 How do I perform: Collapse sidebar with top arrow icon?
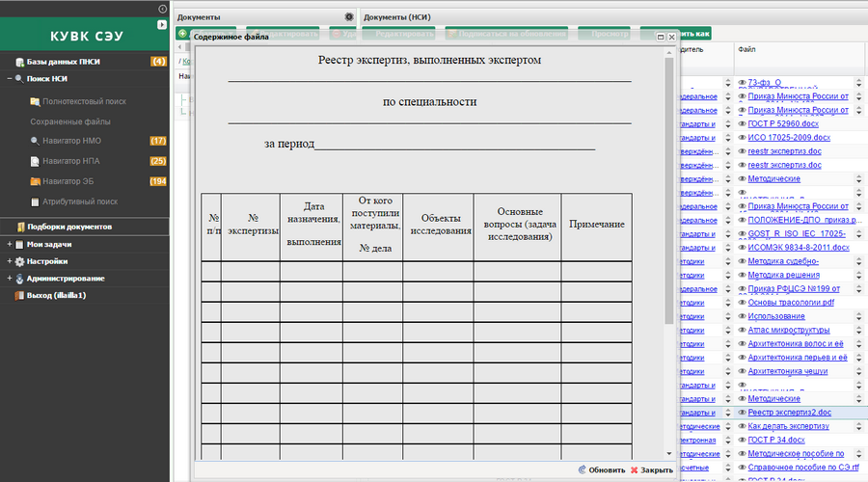click(162, 9)
